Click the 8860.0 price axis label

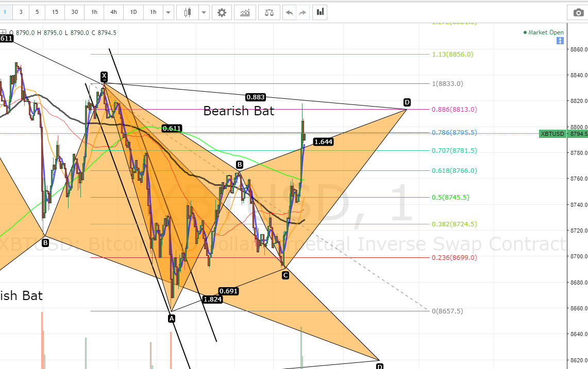[x=579, y=49]
